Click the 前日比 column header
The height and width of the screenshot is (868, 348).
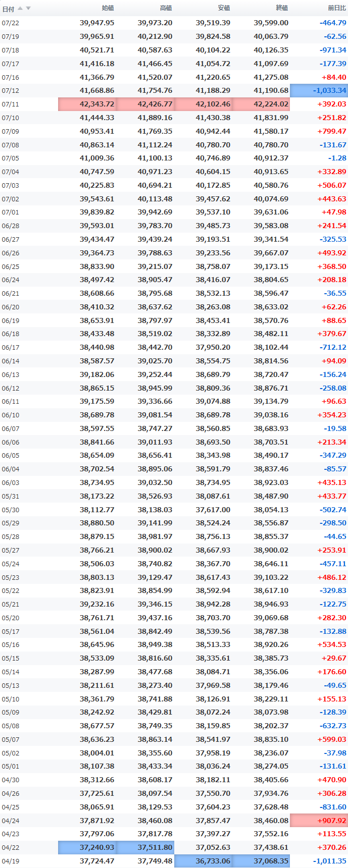[337, 8]
